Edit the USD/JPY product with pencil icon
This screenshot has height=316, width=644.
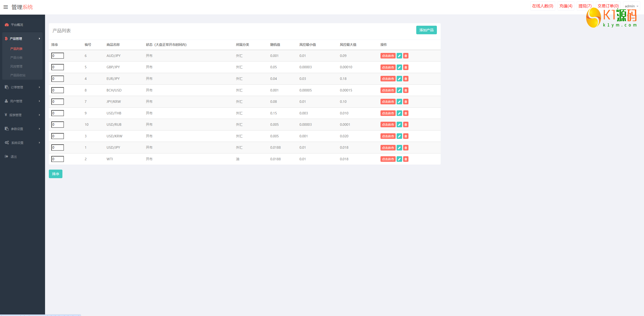point(399,148)
